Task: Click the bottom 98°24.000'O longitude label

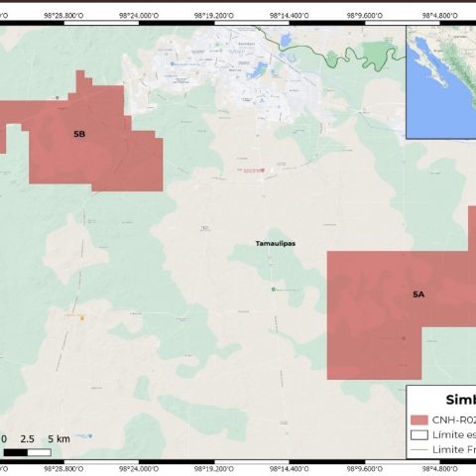Action: pyautogui.click(x=139, y=469)
